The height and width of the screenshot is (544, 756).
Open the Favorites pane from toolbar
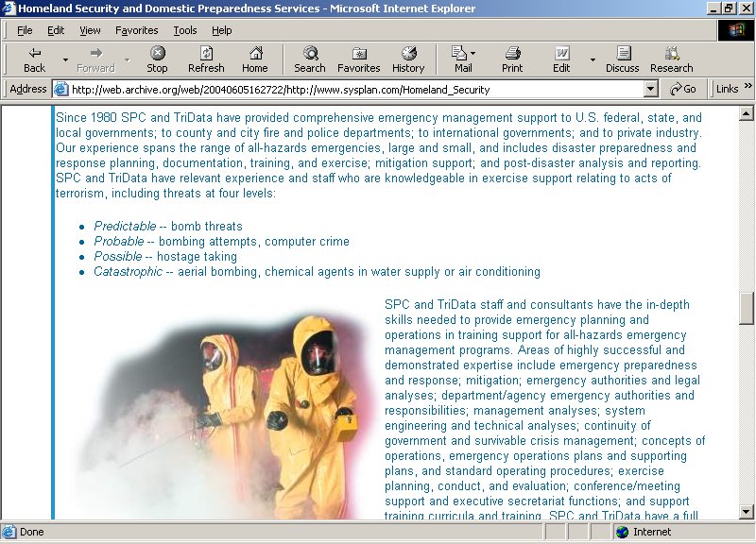tap(359, 53)
